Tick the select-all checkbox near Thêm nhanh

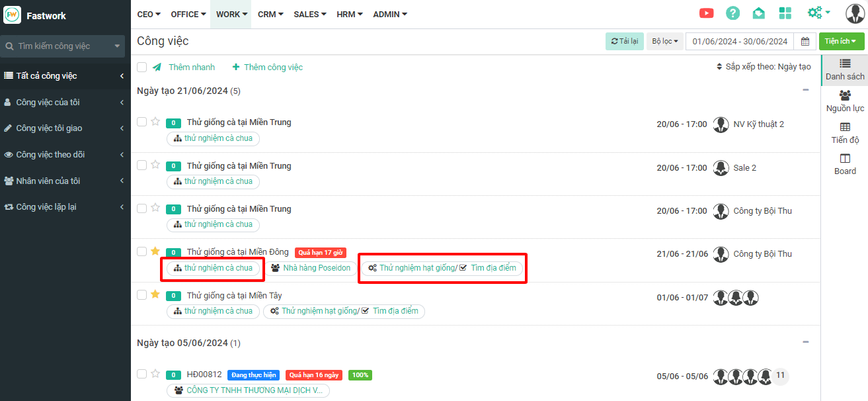(x=141, y=67)
